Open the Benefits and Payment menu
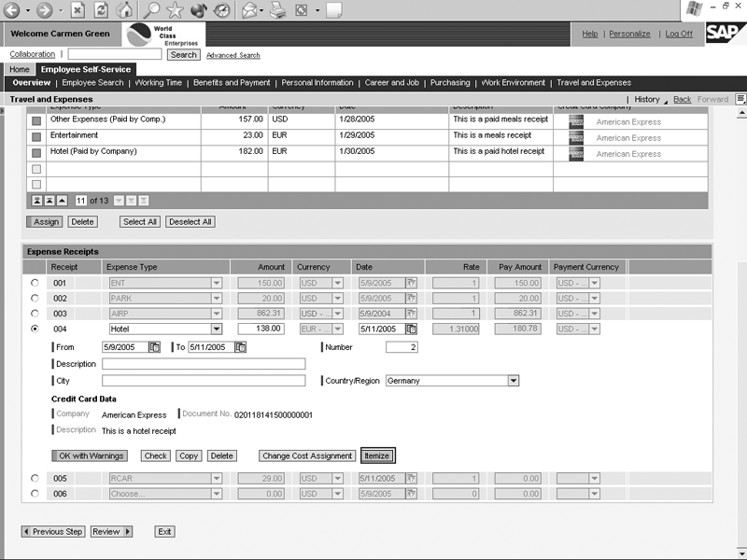Viewport: 747px width, 560px height. coord(232,83)
